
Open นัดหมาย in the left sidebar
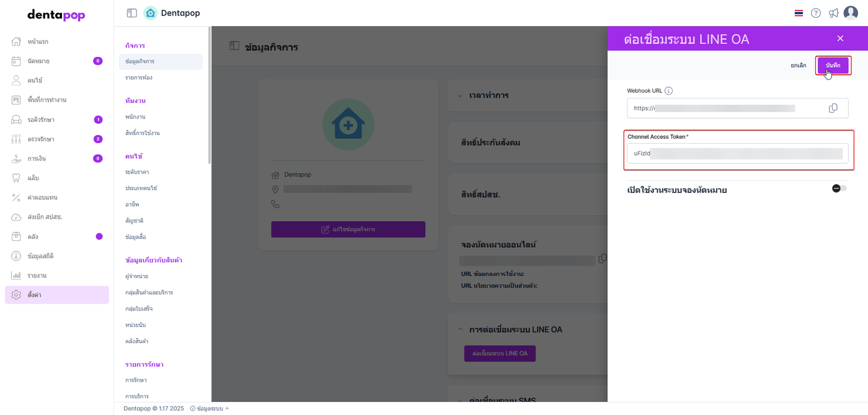coord(38,61)
